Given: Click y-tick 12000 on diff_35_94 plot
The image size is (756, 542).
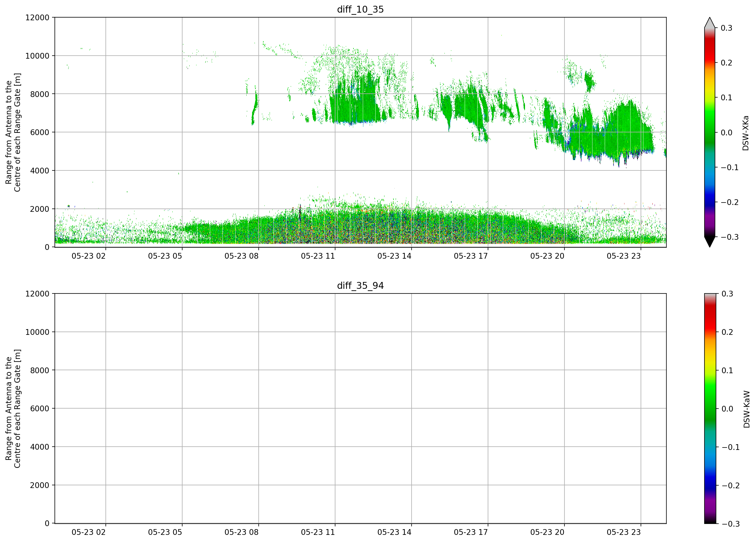Looking at the screenshot, I should (37, 294).
